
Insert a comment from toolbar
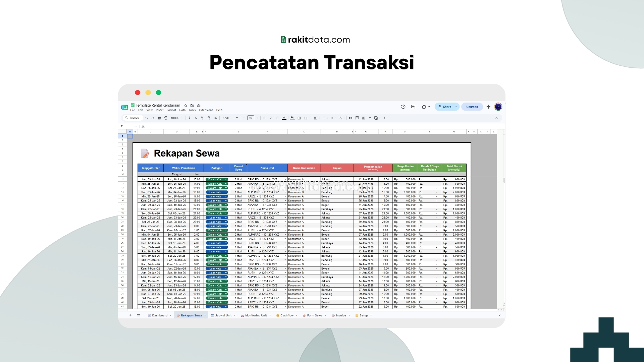pos(357,118)
